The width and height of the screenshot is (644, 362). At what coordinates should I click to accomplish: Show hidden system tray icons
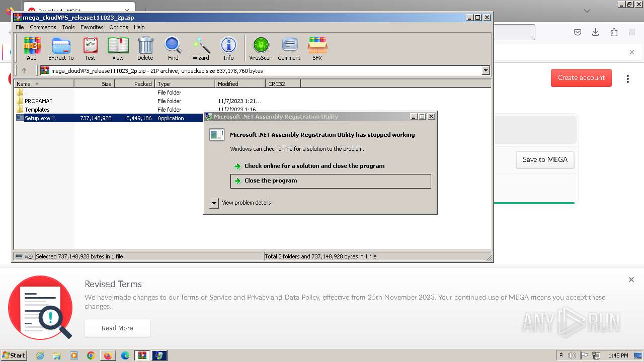pos(561,355)
